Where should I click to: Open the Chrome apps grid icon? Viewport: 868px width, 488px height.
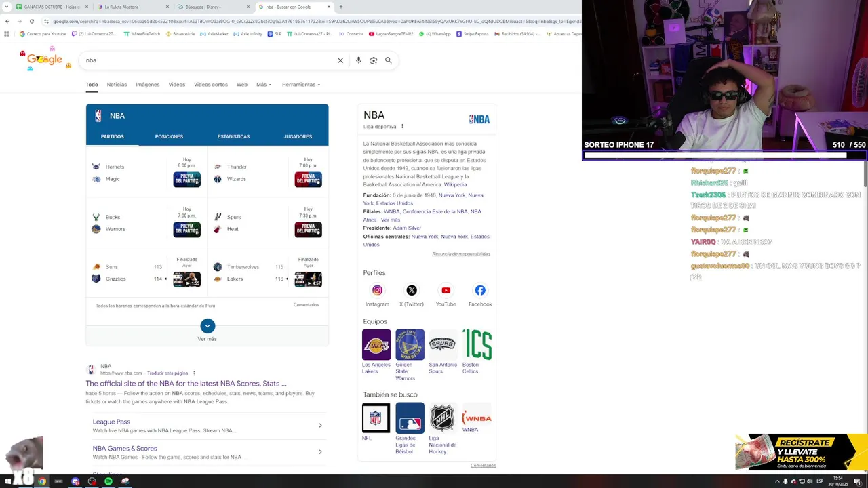coord(7,34)
